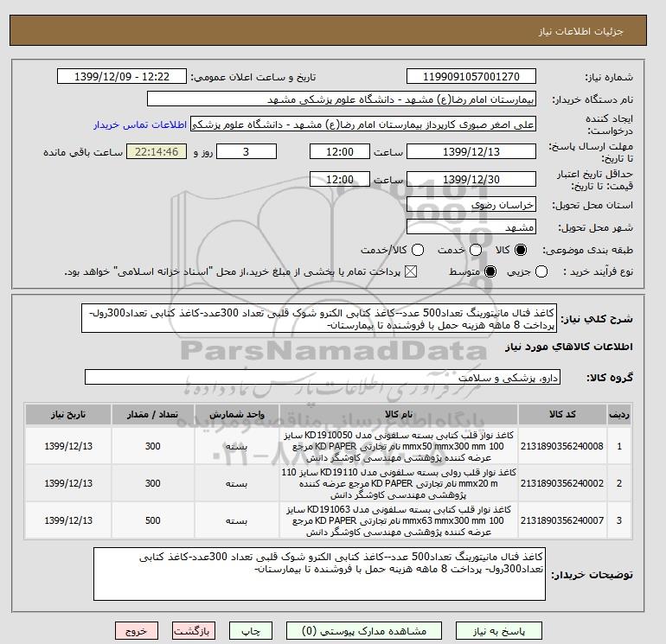Click quantity 300 in row 2
Screen dimensions: 666x644
[153, 483]
